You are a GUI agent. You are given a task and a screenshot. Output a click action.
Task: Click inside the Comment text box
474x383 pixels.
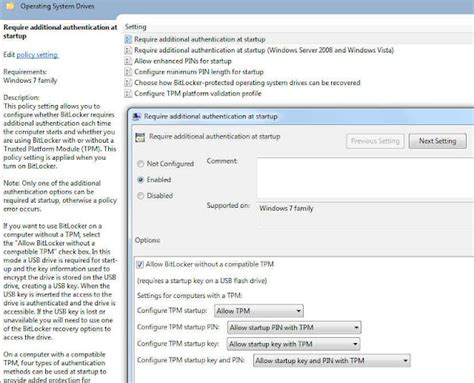(365, 178)
